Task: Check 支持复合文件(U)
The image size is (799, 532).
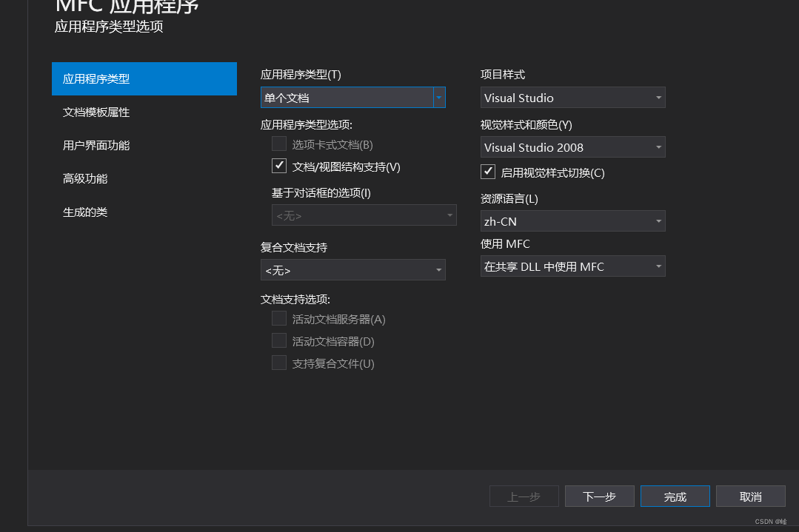Action: point(279,363)
